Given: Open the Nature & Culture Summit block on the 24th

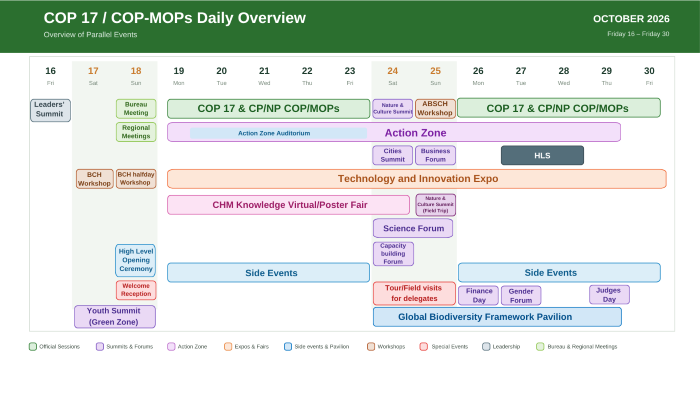Looking at the screenshot, I should (392, 108).
